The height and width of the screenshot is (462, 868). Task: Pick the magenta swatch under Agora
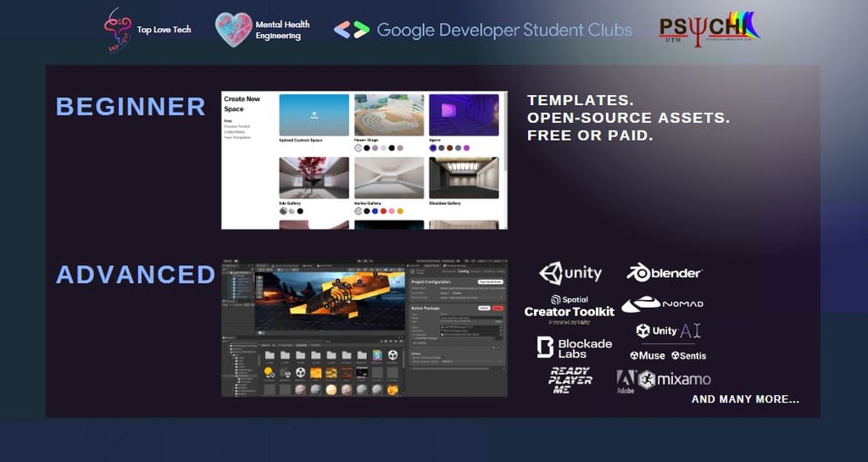click(466, 148)
